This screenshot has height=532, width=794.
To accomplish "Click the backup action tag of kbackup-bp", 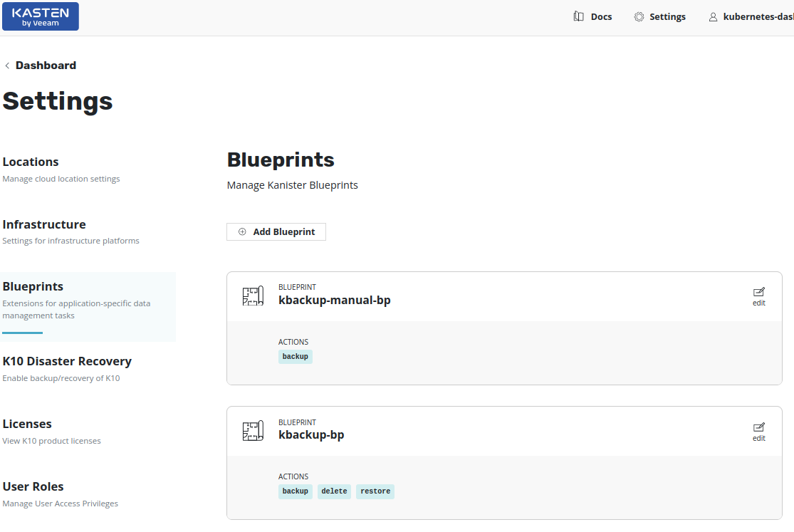I will pos(296,491).
